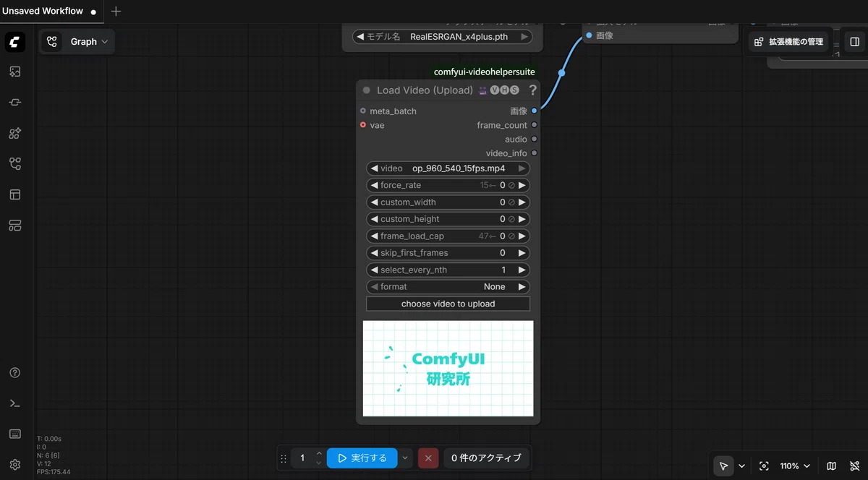Open the media assets sidebar panel
Viewport: 868px width, 480px height.
[x=14, y=72]
